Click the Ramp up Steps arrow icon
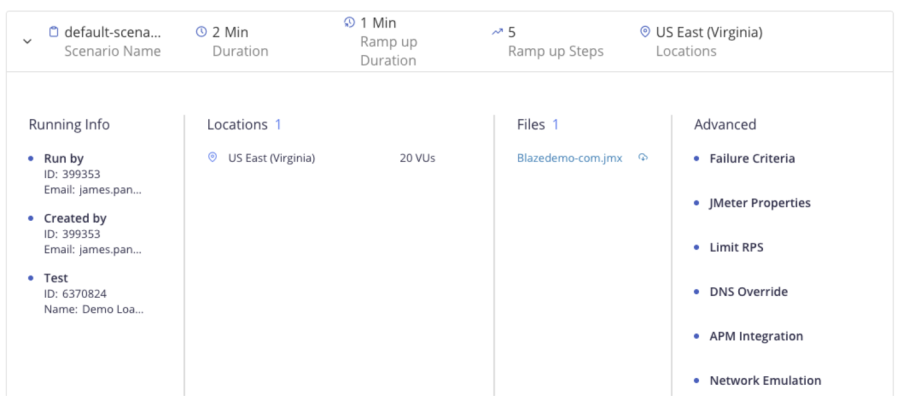Image resolution: width=900 pixels, height=410 pixels. (497, 32)
